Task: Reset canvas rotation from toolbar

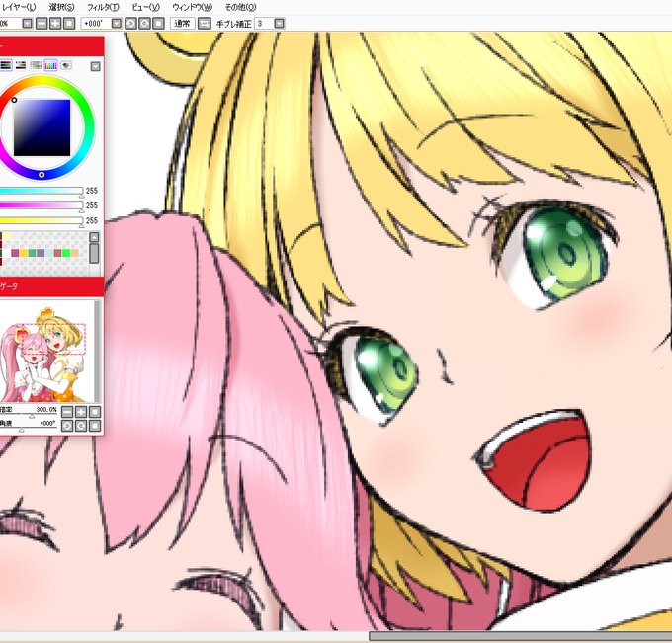Action: 158,23
